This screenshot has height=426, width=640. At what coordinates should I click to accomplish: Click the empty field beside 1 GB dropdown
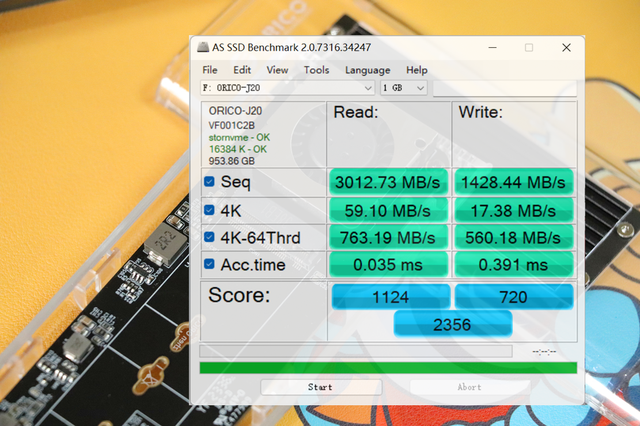(504, 88)
